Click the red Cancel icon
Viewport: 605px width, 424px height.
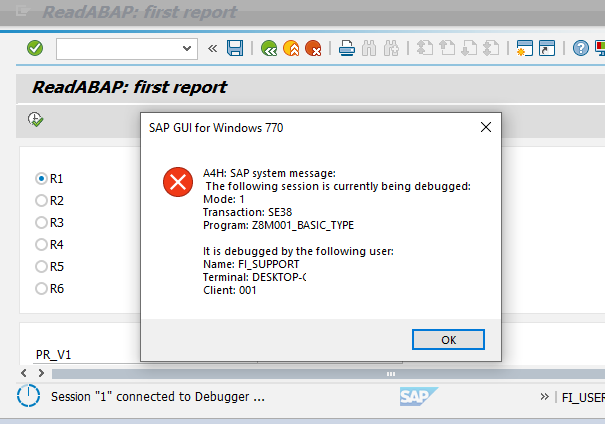point(313,49)
